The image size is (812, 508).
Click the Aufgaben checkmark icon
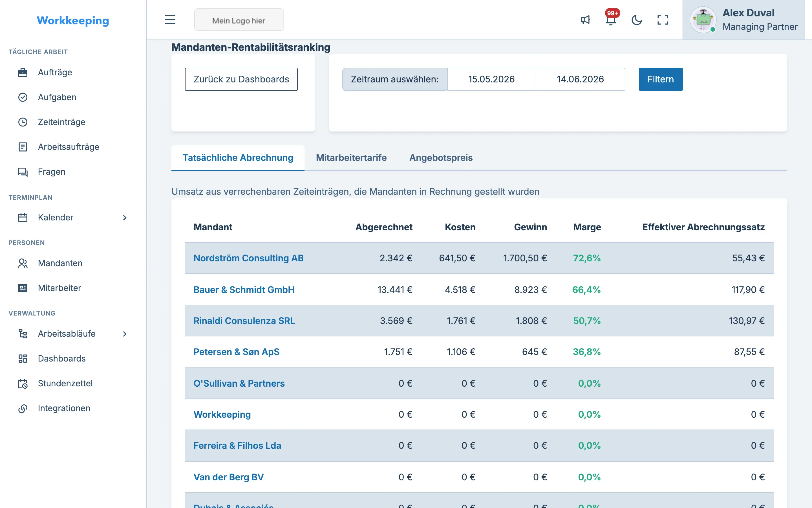pyautogui.click(x=23, y=97)
